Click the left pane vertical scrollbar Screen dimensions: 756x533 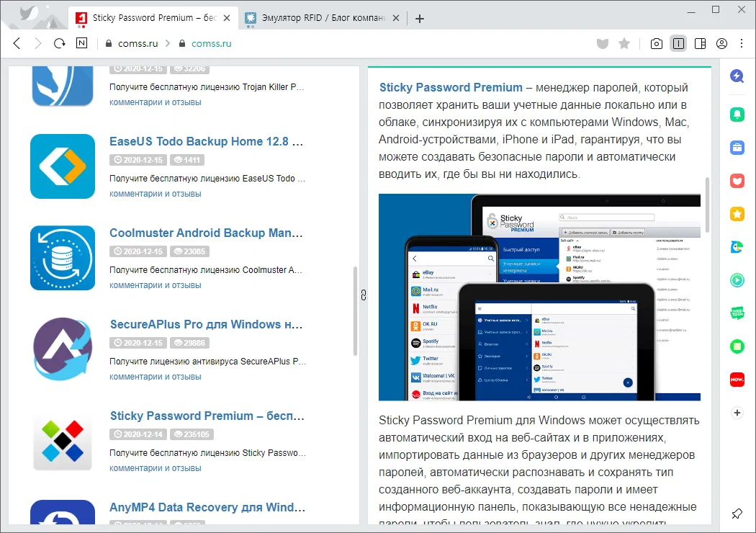[356, 310]
